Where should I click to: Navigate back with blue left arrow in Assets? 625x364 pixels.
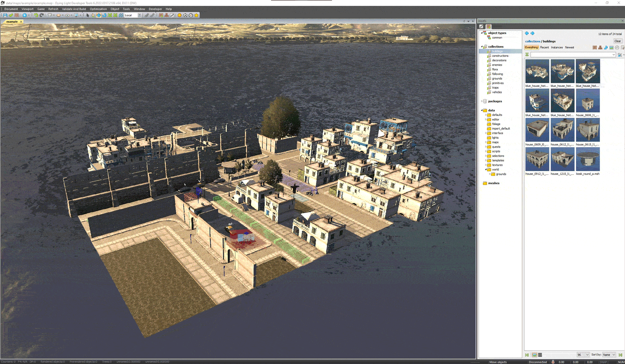[x=527, y=33]
